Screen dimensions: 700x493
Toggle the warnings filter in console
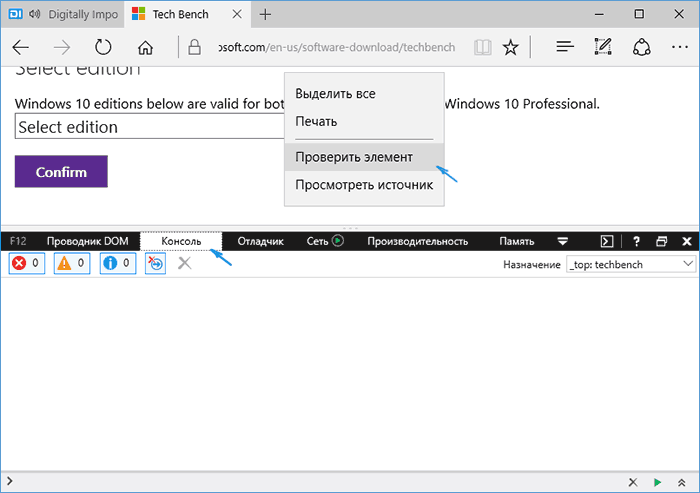tap(71, 263)
